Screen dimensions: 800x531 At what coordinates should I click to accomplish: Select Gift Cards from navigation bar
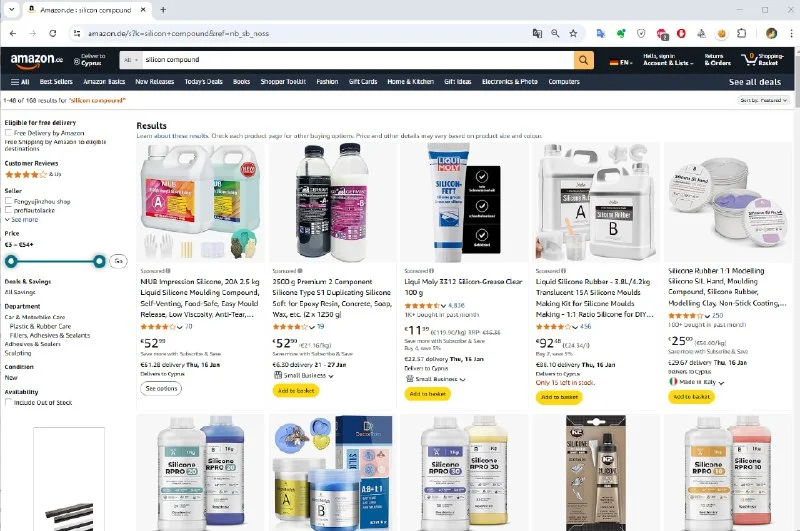pyautogui.click(x=363, y=82)
